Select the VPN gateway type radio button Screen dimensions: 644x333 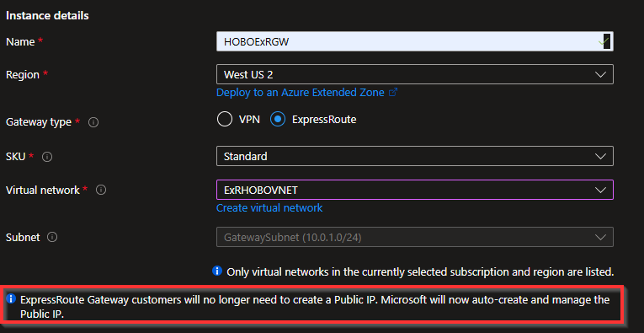point(225,120)
